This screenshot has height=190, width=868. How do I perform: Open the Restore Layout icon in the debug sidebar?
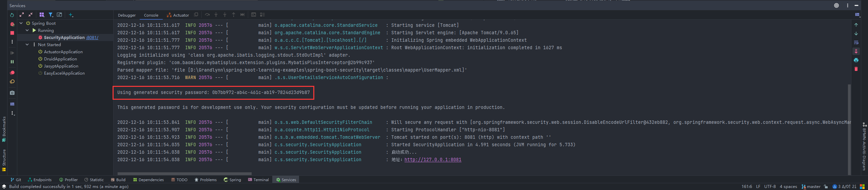click(x=12, y=104)
